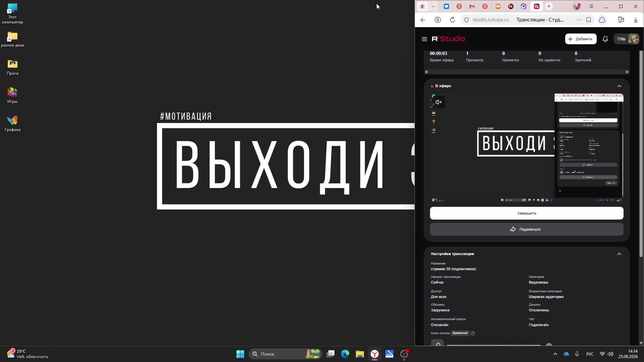
Task: Open the address bar three-dots menu
Action: pos(579,20)
